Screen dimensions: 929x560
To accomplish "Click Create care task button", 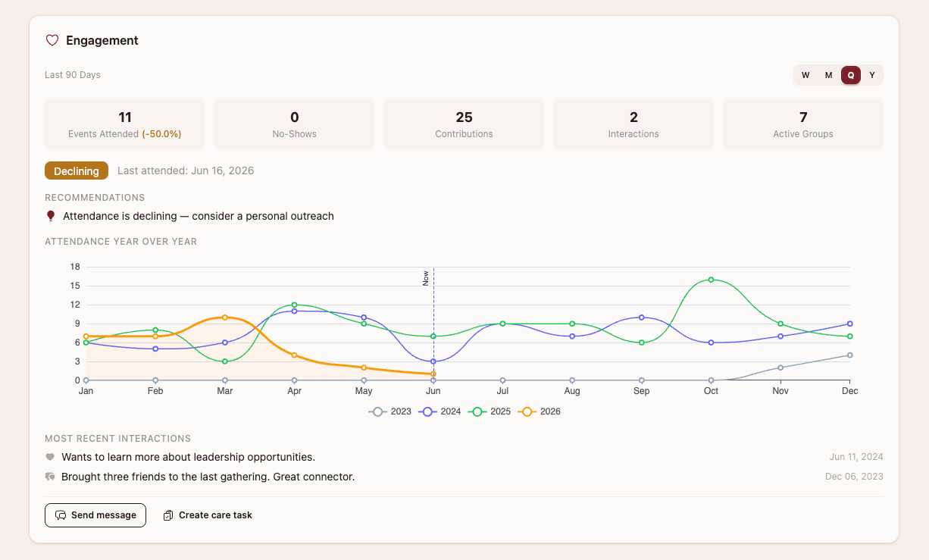I will [208, 515].
